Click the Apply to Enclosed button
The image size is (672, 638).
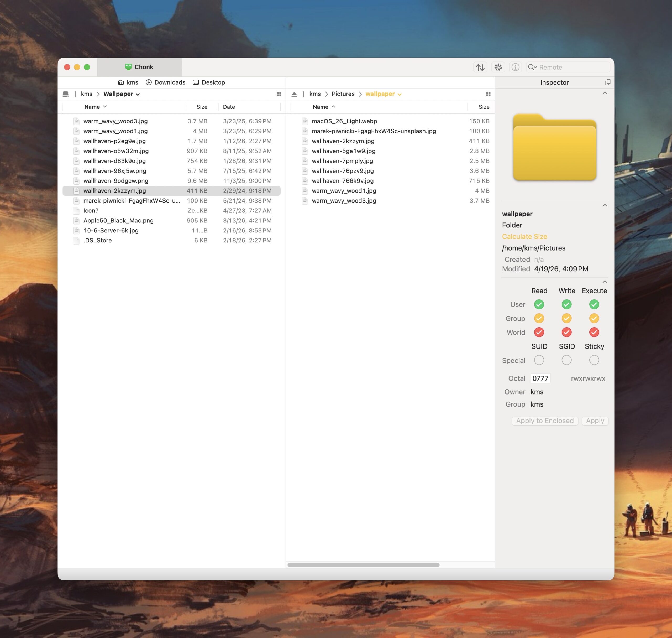pos(544,421)
